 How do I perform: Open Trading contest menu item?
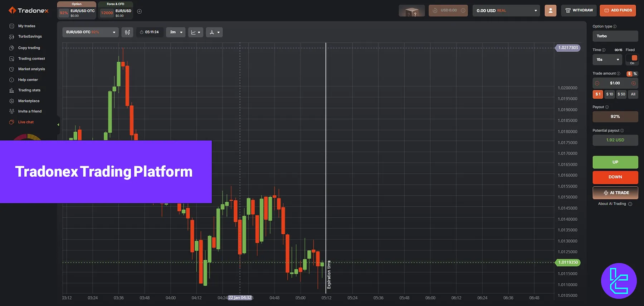coord(31,58)
